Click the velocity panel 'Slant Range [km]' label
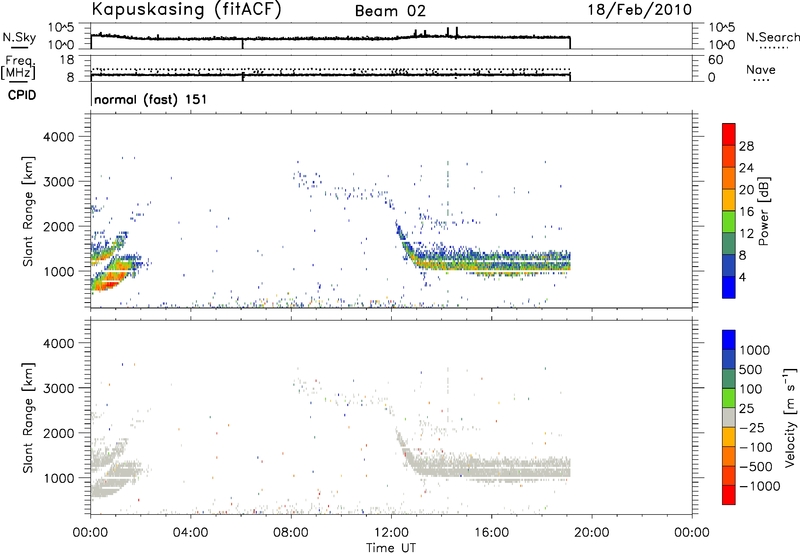Viewport: 800px width, 554px height. pos(28,417)
